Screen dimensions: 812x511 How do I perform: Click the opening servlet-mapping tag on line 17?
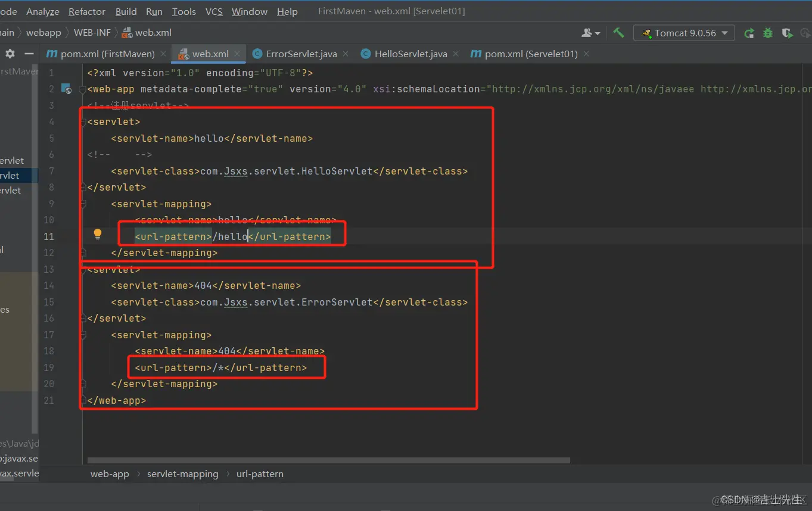point(161,335)
